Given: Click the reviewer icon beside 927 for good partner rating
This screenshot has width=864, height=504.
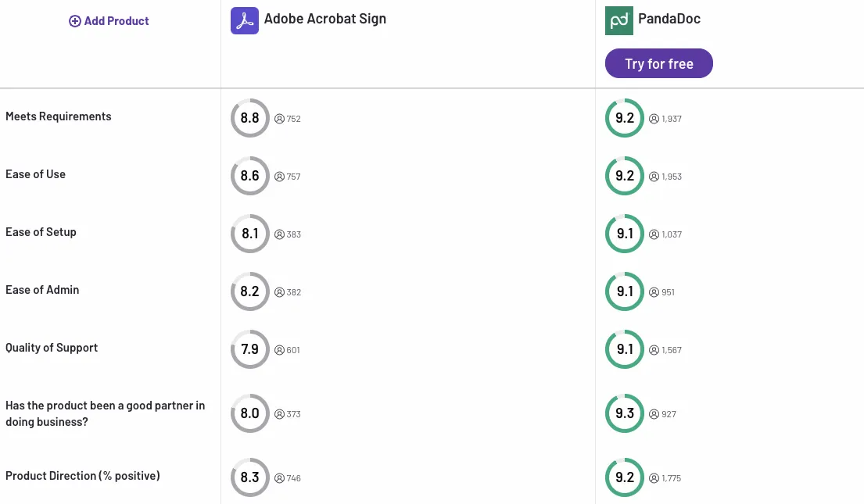Looking at the screenshot, I should [654, 414].
